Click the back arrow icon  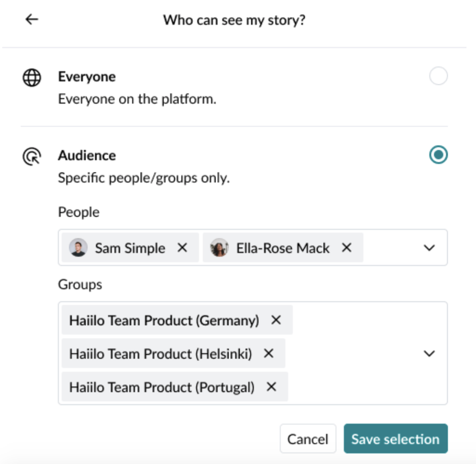32,19
